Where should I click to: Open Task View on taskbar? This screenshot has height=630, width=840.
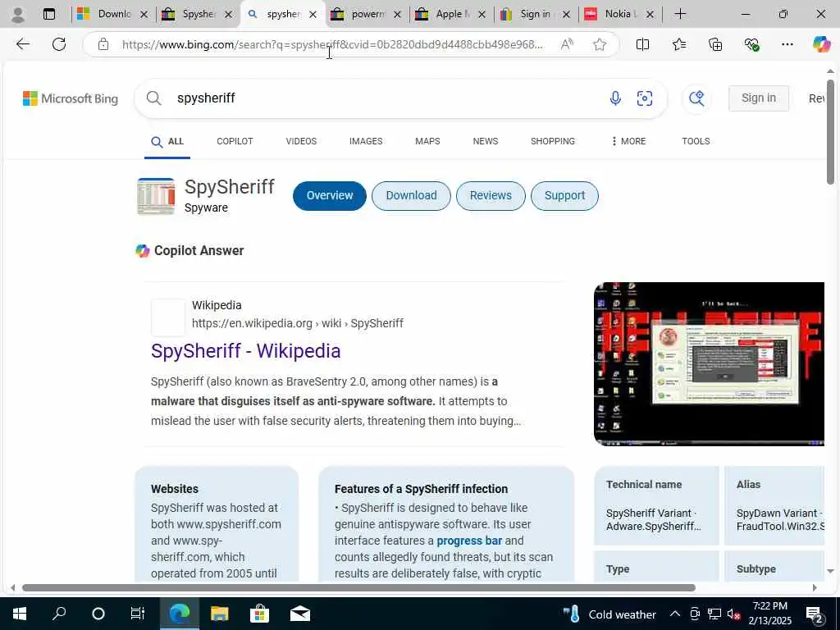138,614
